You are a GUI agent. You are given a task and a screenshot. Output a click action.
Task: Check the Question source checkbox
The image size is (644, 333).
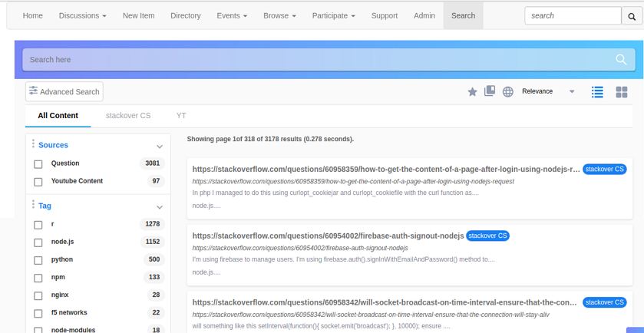tap(38, 164)
